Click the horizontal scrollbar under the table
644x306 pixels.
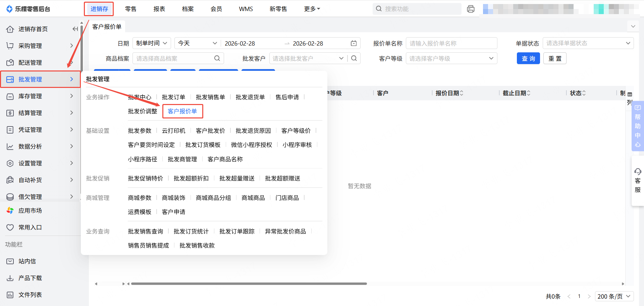coord(249,284)
